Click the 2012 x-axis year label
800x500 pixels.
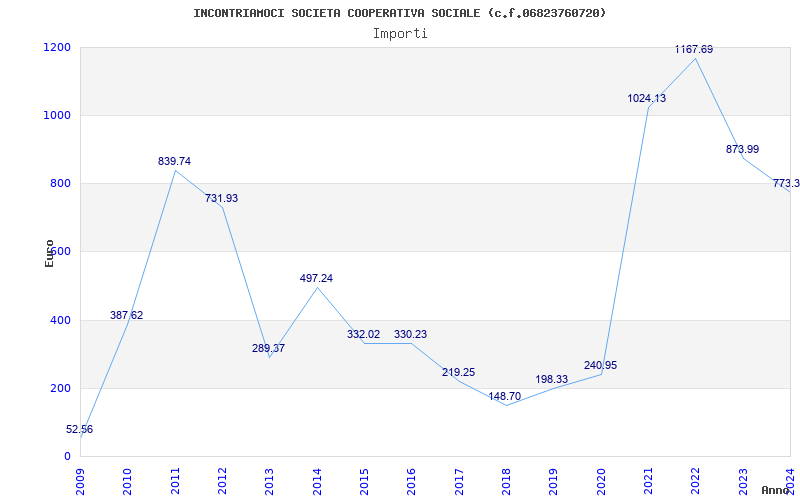pos(222,482)
